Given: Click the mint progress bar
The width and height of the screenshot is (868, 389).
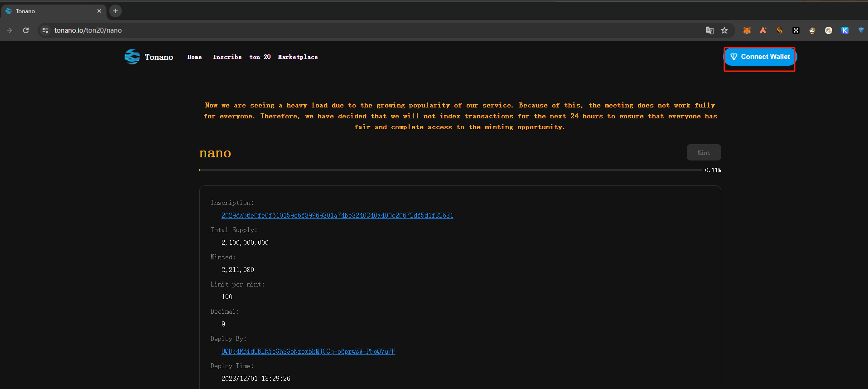Looking at the screenshot, I should (450, 170).
